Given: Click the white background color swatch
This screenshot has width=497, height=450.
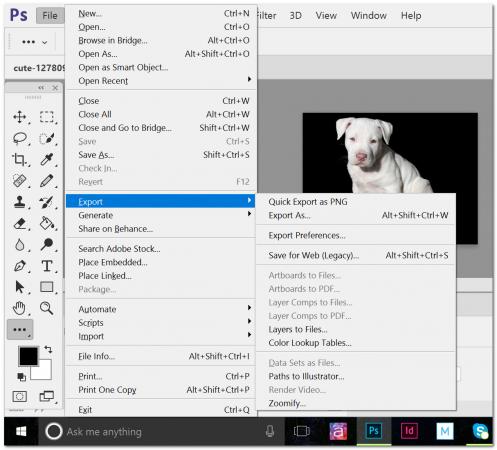Looking at the screenshot, I should [45, 373].
